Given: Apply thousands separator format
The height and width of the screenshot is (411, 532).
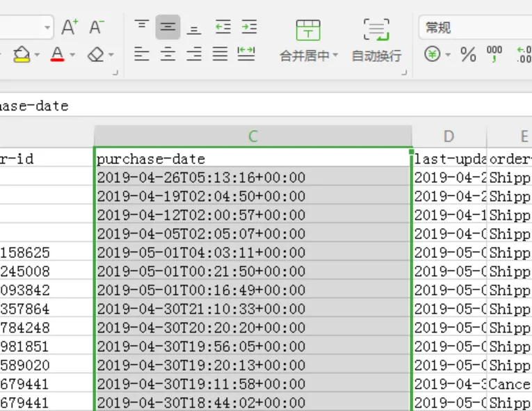Looking at the screenshot, I should coord(494,54).
